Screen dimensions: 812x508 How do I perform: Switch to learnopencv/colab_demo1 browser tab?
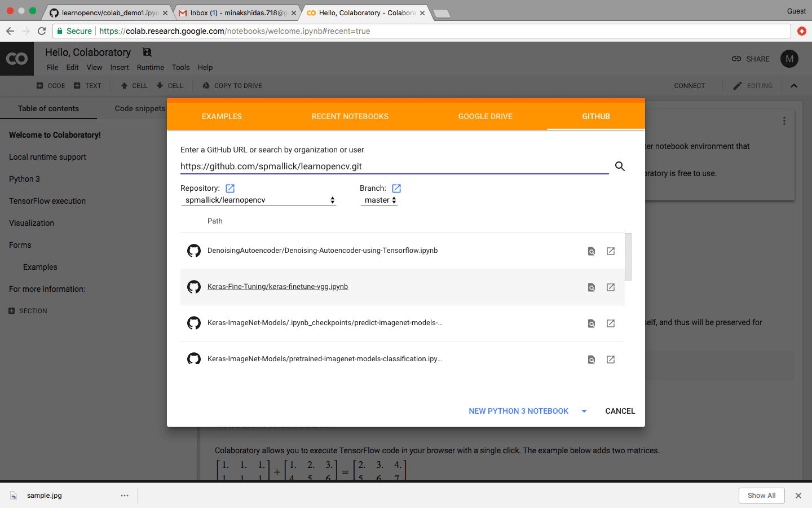coord(110,12)
